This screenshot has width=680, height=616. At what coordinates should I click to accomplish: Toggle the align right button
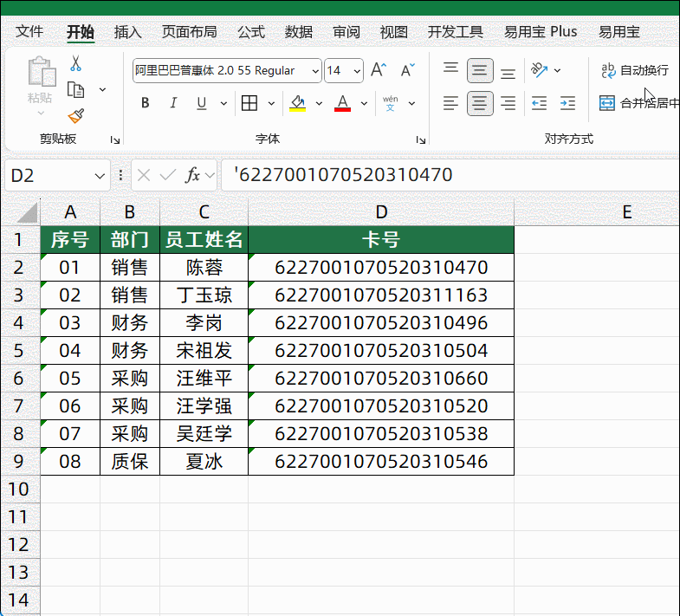(x=508, y=104)
